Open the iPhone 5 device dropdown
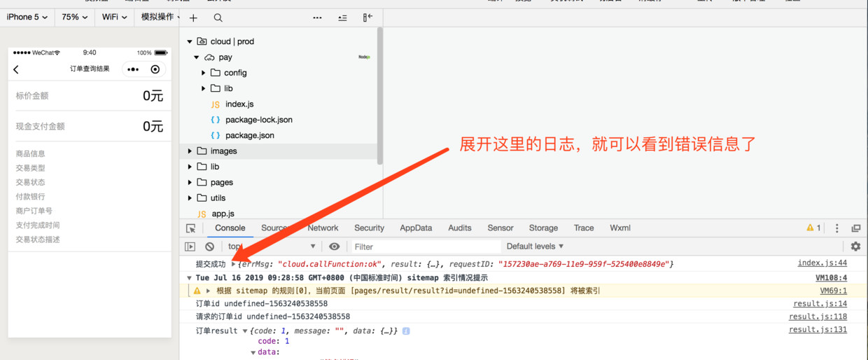The image size is (868, 360). coord(27,17)
